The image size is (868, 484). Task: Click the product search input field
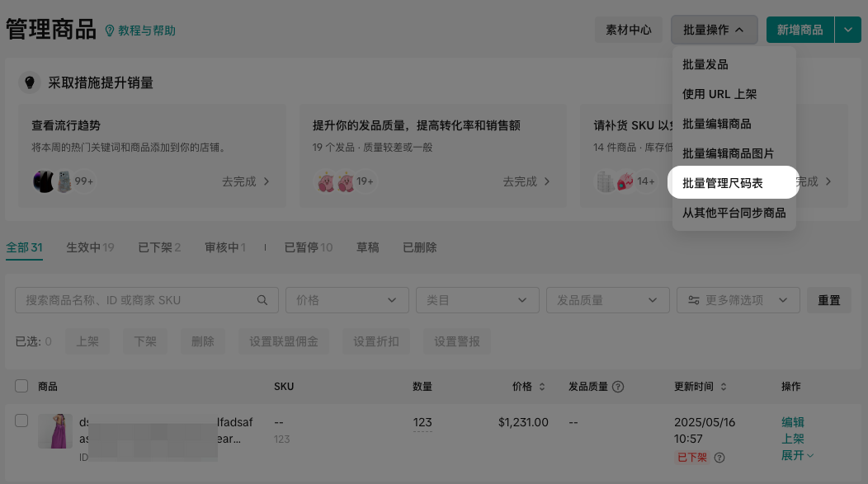pos(136,300)
